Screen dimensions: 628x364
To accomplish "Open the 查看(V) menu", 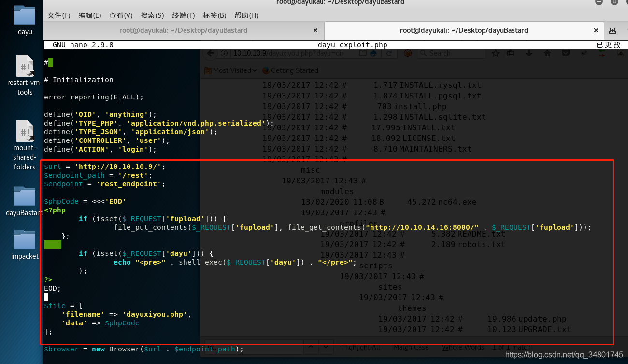I will click(x=121, y=15).
